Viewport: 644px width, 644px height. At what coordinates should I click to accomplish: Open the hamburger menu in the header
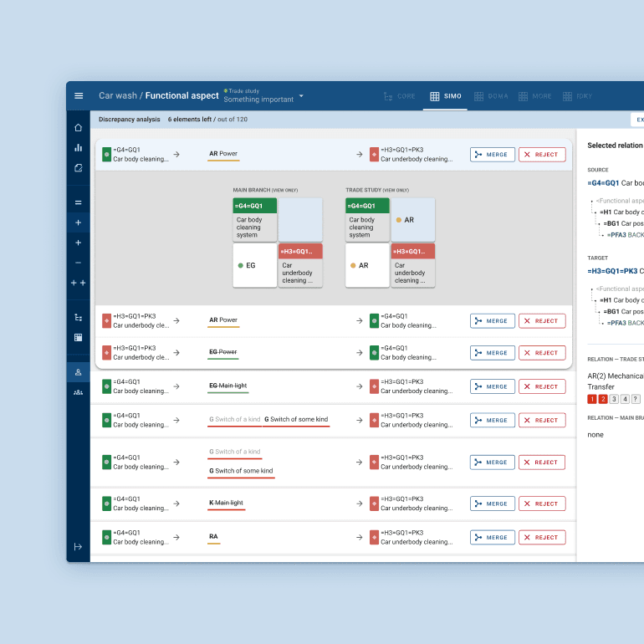pyautogui.click(x=79, y=95)
